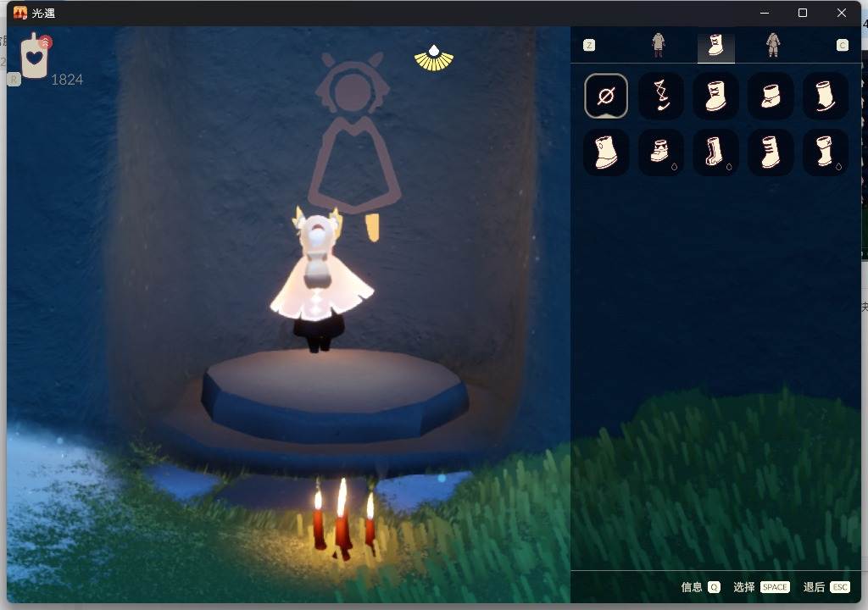Open the heart candle currency icon
Image resolution: width=868 pixels, height=610 pixels.
pos(34,57)
